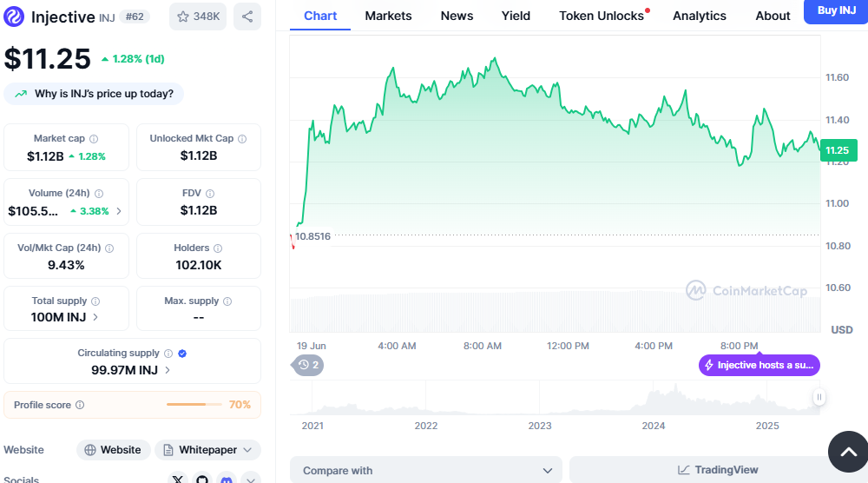Click the 2024 marker on range timeline

click(x=654, y=426)
